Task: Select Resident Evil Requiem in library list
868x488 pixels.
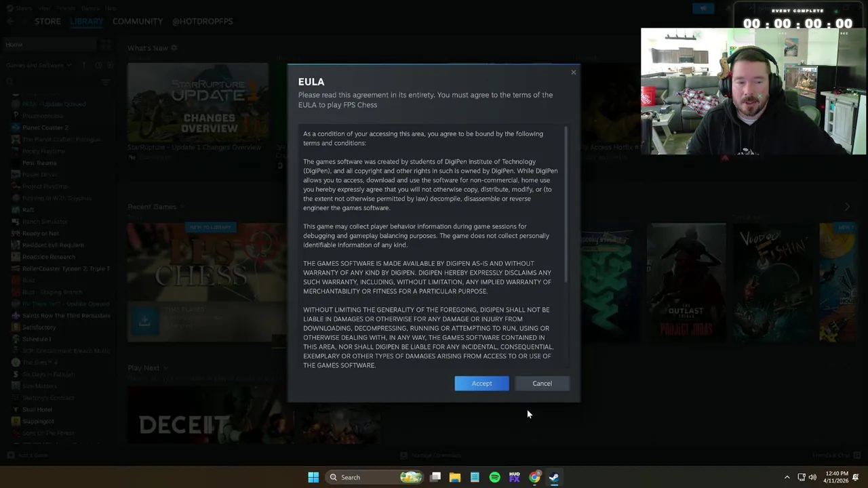Action: (x=52, y=245)
